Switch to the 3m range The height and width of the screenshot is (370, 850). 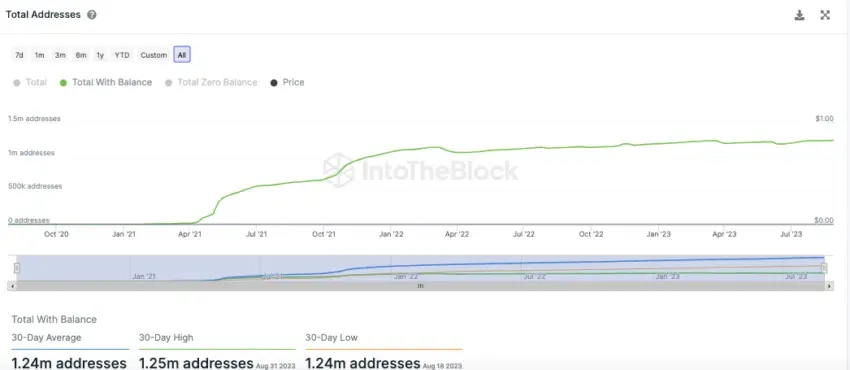pyautogui.click(x=60, y=55)
